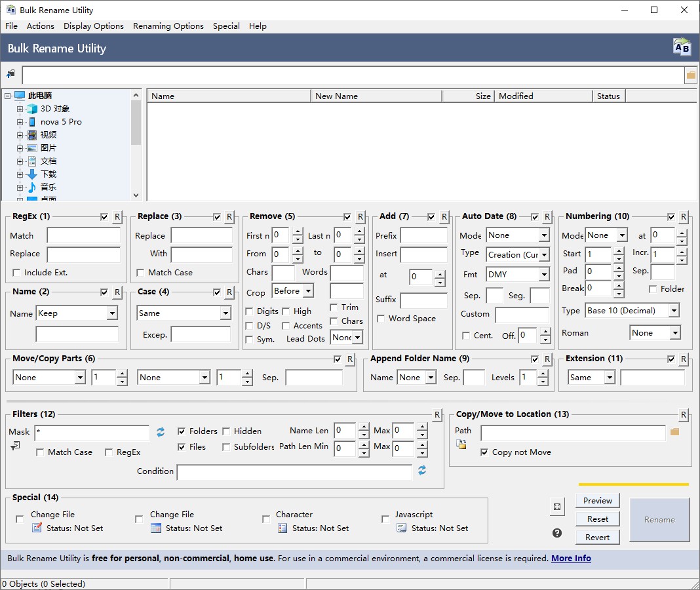Image resolution: width=700 pixels, height=590 pixels.
Task: Toggle Cent. checkbox in Auto Date
Action: pyautogui.click(x=466, y=336)
